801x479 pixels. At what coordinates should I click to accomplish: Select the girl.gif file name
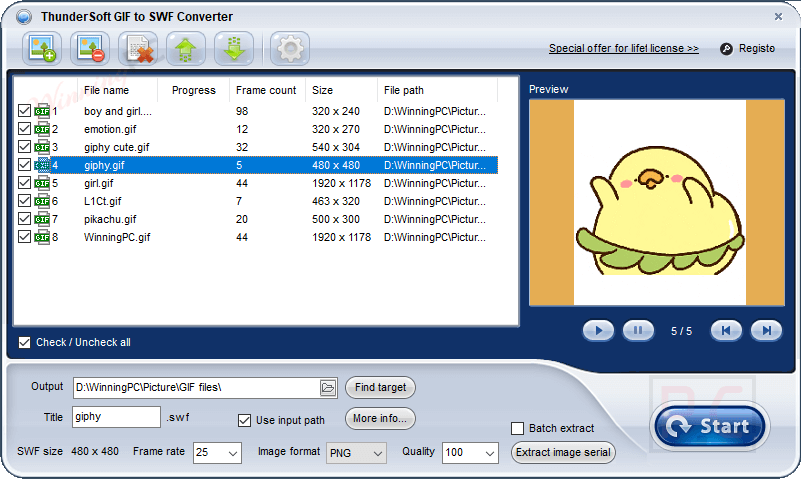click(x=99, y=183)
